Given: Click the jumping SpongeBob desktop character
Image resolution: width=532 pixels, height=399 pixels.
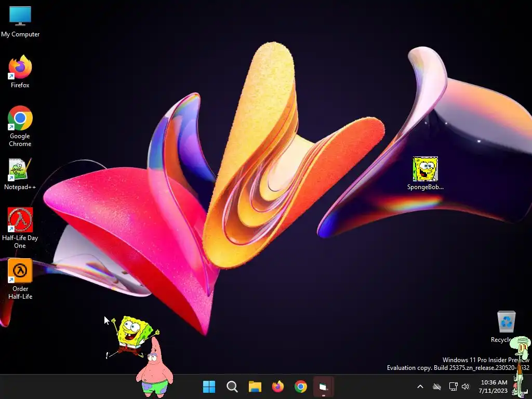Looking at the screenshot, I should tap(132, 337).
